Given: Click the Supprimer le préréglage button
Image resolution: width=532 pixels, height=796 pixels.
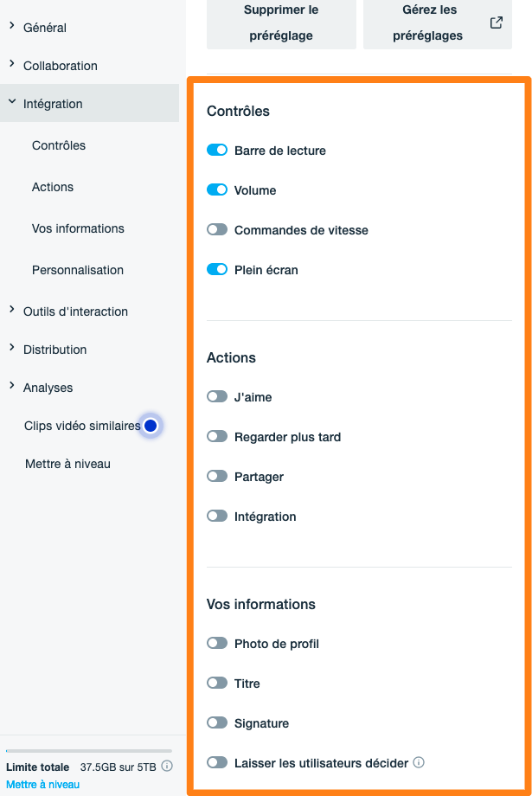Looking at the screenshot, I should click(x=281, y=22).
